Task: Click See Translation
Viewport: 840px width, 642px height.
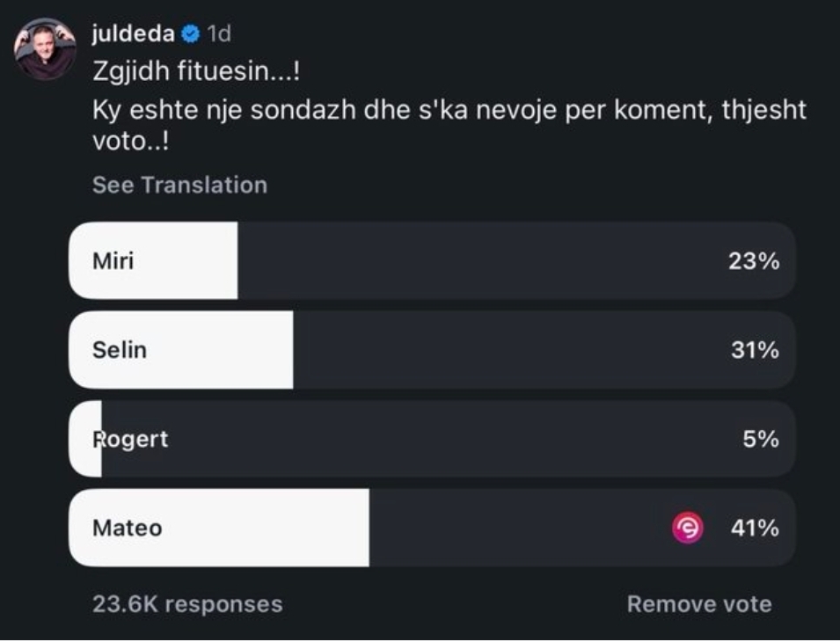Action: pos(179,185)
